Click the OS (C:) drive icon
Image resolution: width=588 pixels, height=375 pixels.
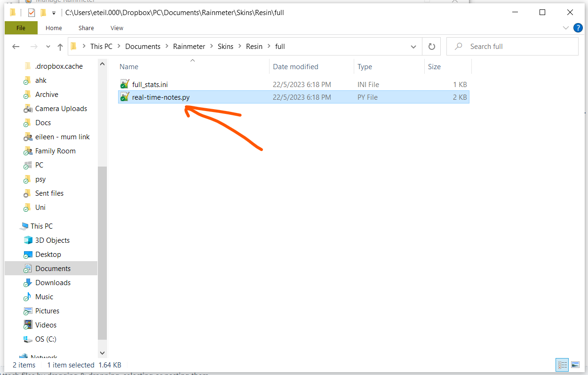pos(28,339)
